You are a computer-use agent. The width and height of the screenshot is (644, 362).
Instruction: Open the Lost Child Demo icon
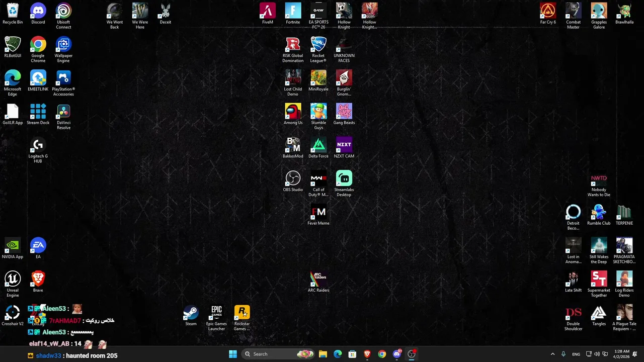(293, 83)
